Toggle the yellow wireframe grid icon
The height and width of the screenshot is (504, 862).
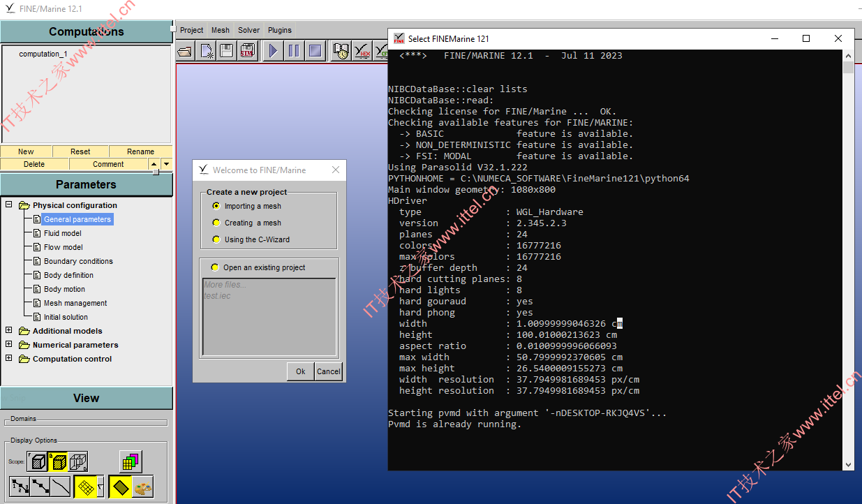point(86,487)
